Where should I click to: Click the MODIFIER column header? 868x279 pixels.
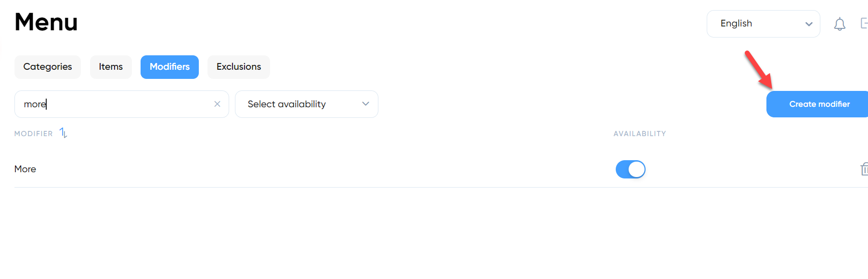tap(33, 134)
